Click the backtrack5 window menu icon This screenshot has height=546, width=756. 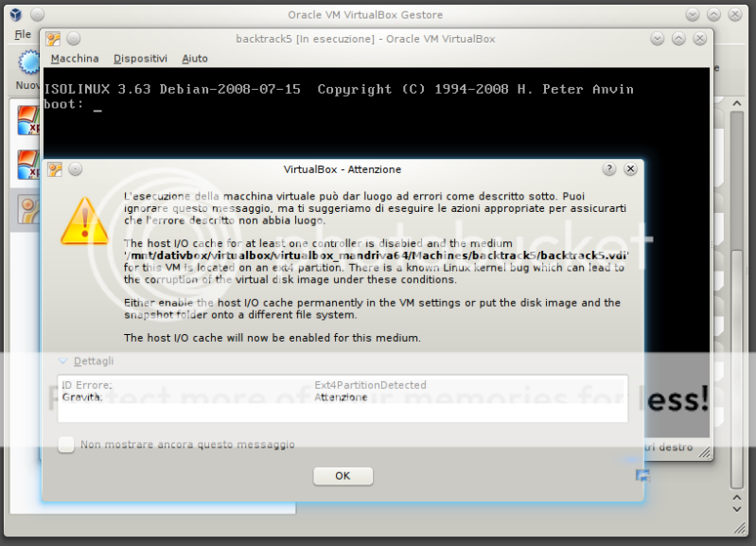(x=53, y=39)
